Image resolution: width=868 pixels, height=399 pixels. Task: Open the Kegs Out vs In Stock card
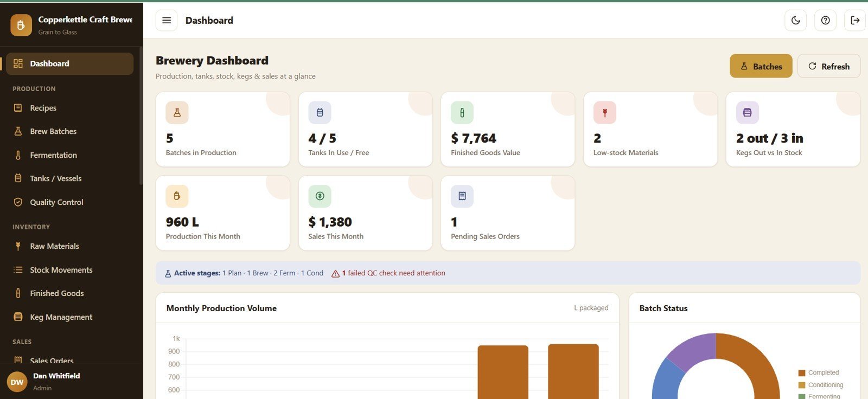(793, 129)
